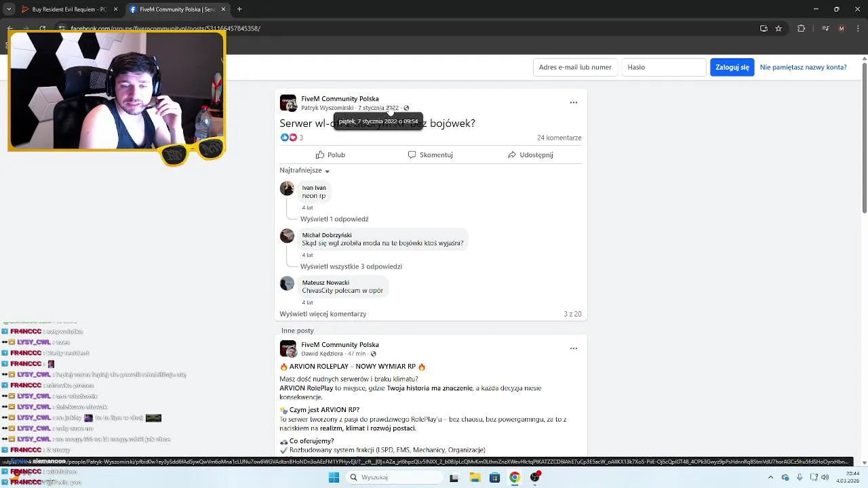The image size is (868, 488).
Task: Close the FiveM Community Polska tab
Action: (x=224, y=9)
